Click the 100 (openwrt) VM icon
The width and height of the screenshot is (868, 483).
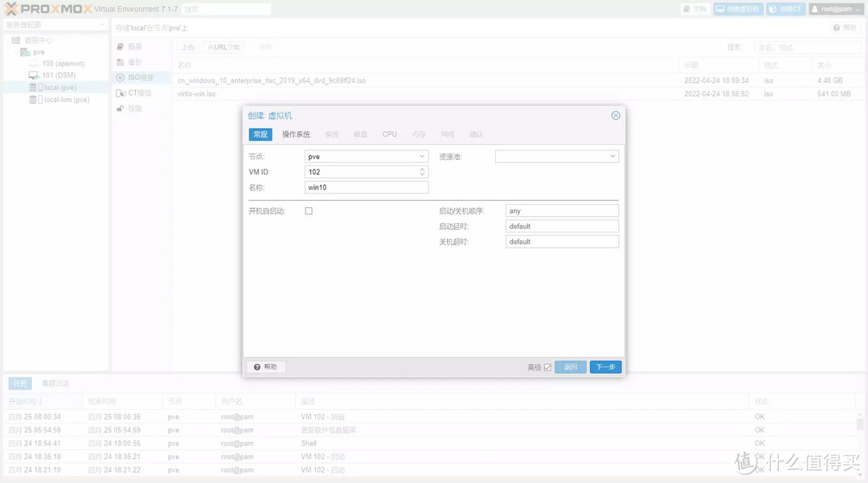coord(34,63)
